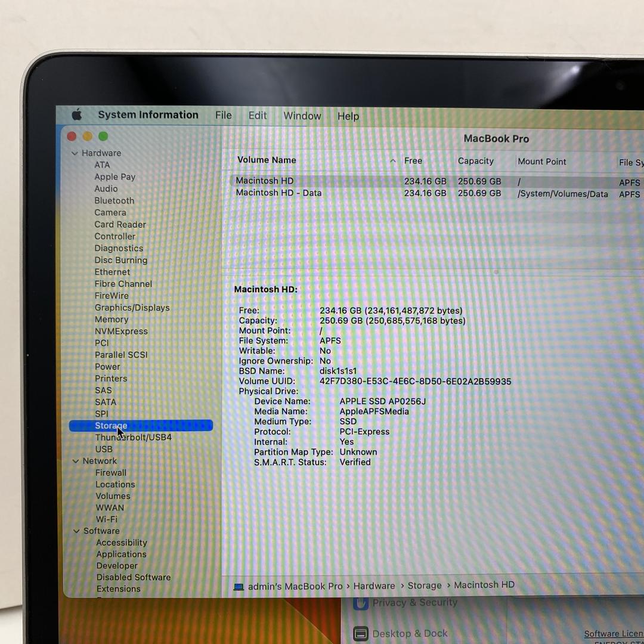Select Volumes under Network
This screenshot has width=644, height=644.
[113, 496]
